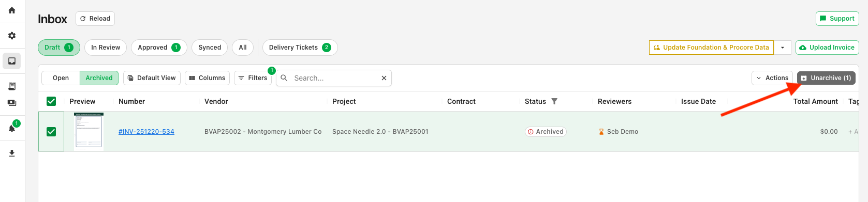Open the Filters menu

[253, 78]
